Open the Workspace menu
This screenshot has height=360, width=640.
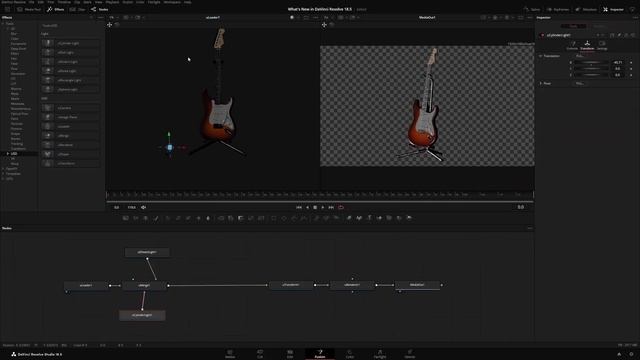click(x=172, y=2)
